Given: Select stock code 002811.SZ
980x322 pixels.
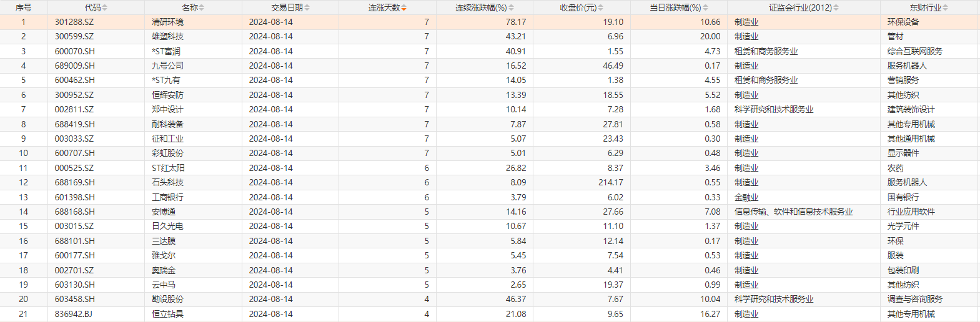Looking at the screenshot, I should tap(74, 109).
